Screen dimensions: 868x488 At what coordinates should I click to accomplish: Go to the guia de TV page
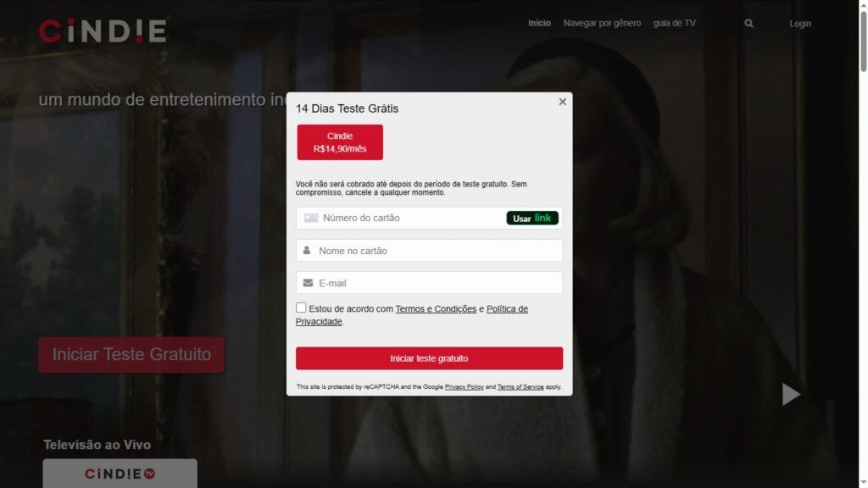point(674,23)
